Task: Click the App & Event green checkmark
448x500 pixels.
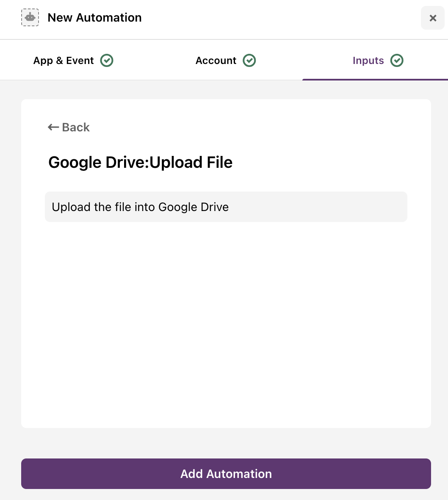Action: [x=107, y=61]
